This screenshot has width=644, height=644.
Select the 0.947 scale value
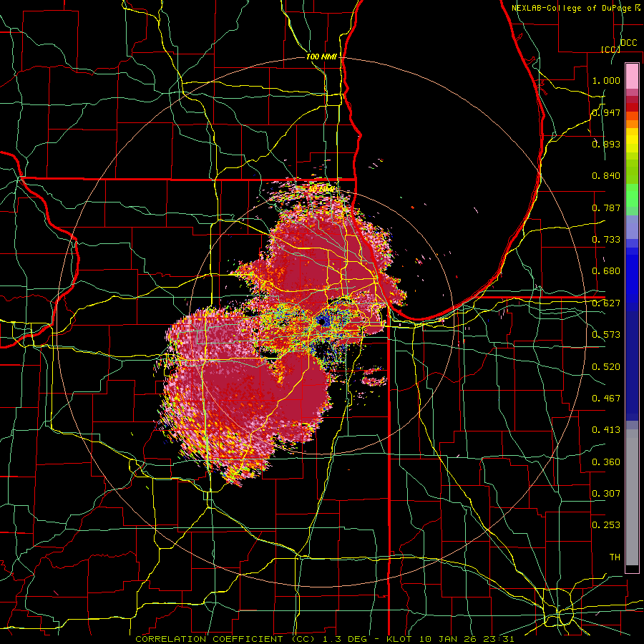pos(606,112)
